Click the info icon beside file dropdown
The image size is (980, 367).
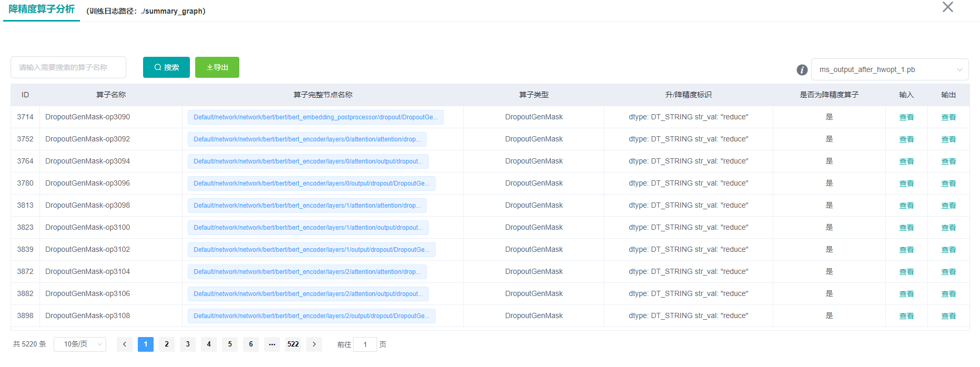click(802, 70)
